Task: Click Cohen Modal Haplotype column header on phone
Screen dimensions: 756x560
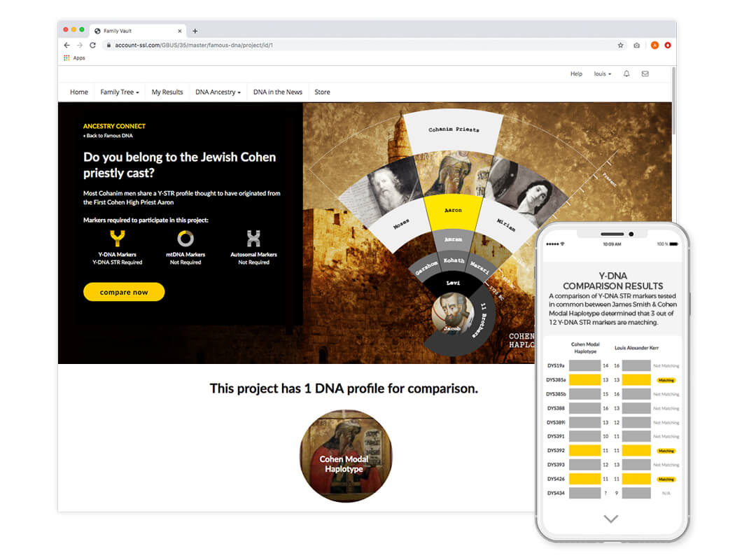Action: [x=585, y=348]
